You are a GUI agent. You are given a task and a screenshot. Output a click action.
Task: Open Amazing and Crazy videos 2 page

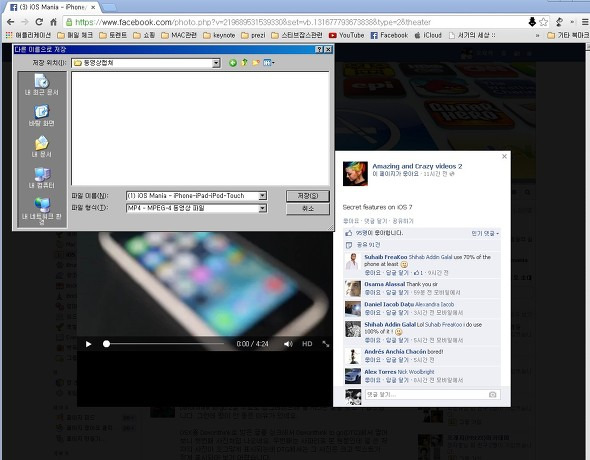tap(417, 166)
